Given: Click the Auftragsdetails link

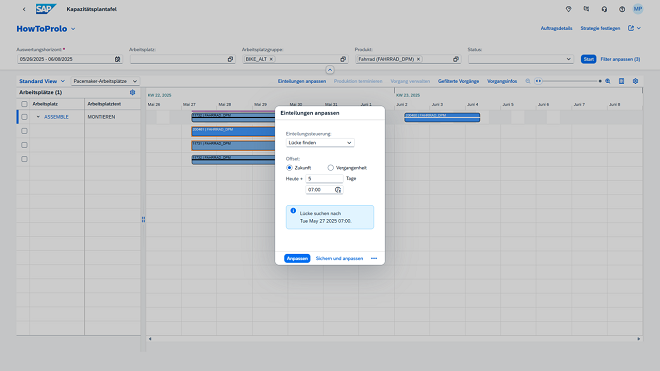Looking at the screenshot, I should click(x=556, y=28).
